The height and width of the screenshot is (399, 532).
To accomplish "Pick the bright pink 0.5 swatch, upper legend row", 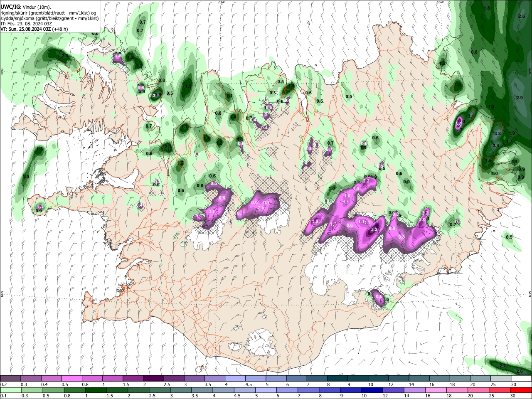I will [71, 379].
